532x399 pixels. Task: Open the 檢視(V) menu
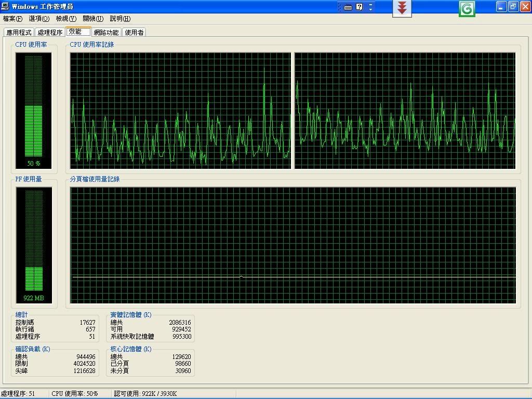[x=66, y=19]
